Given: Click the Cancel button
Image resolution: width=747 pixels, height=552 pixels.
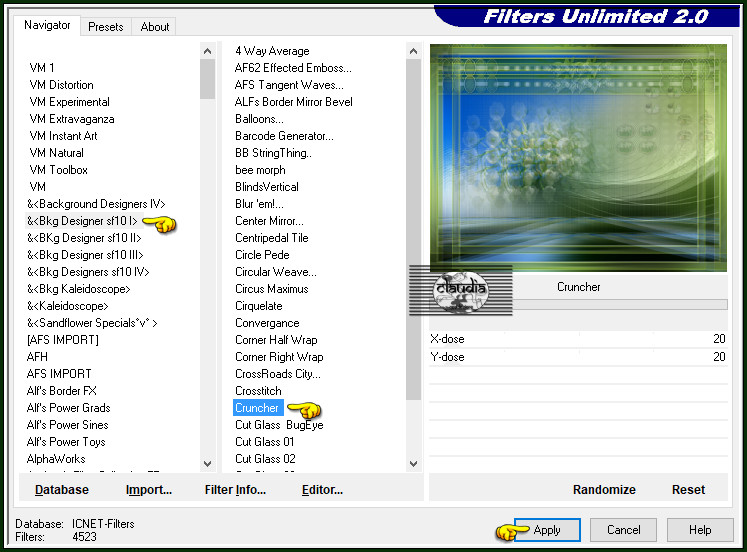Looking at the screenshot, I should (x=624, y=530).
